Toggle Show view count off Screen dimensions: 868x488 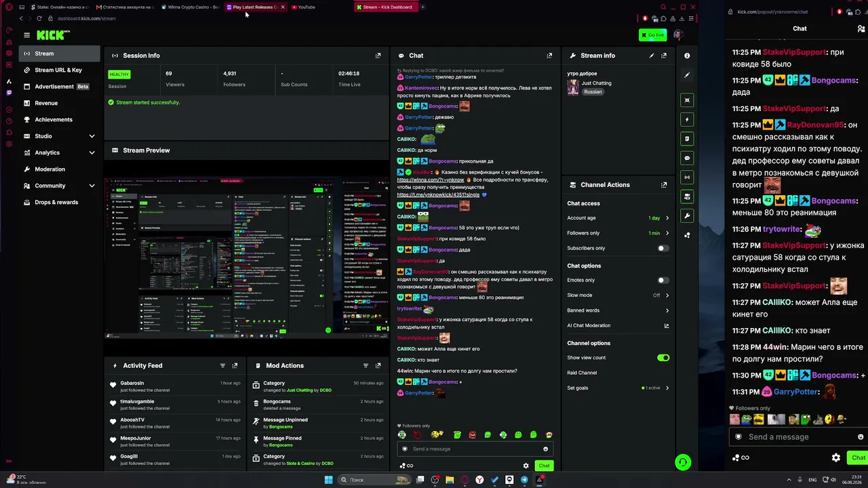coord(663,357)
